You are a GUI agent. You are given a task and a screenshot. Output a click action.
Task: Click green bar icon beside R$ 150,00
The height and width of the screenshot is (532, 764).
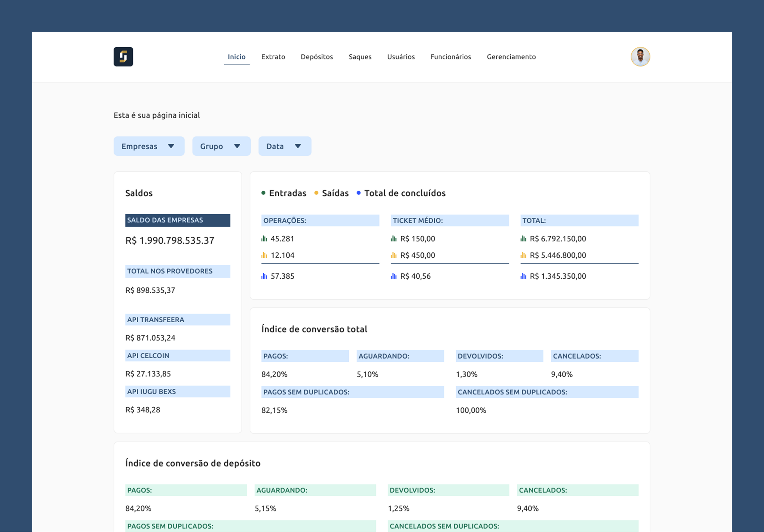[x=394, y=239]
